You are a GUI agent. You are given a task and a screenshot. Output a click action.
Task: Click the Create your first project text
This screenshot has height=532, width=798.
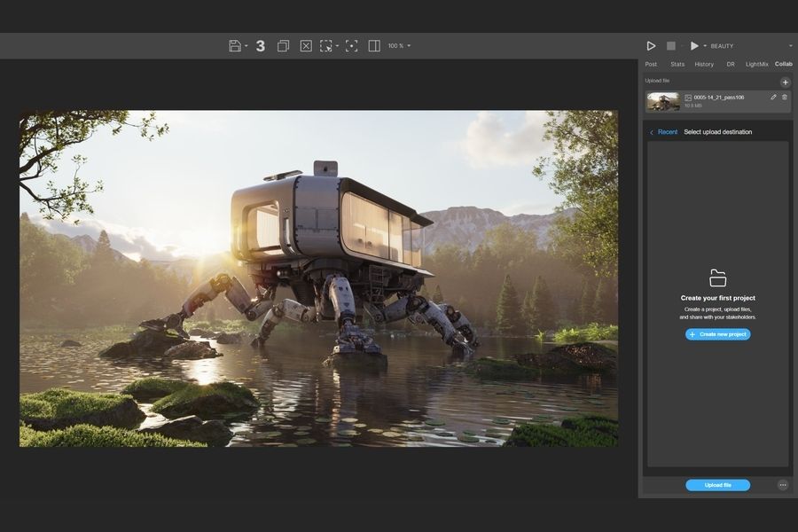pos(717,298)
